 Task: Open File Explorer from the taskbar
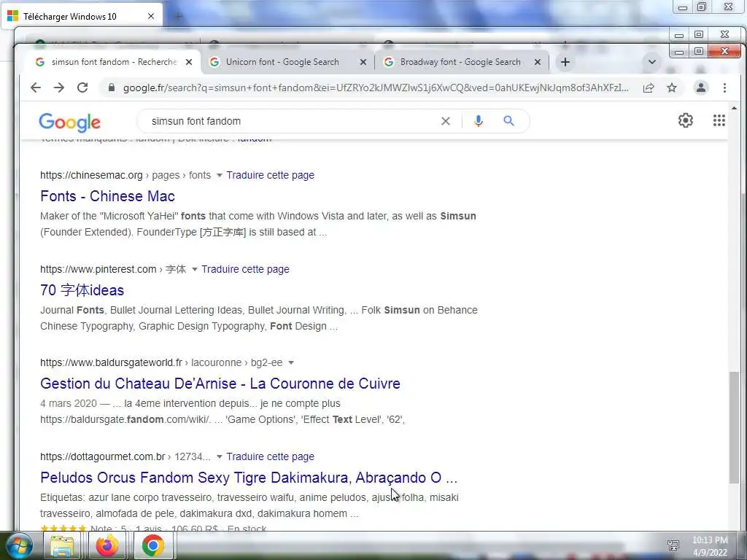pos(62,545)
